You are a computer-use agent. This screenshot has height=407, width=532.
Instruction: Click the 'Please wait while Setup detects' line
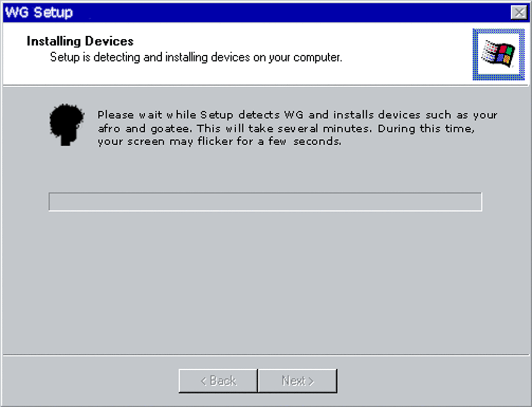[x=297, y=115]
